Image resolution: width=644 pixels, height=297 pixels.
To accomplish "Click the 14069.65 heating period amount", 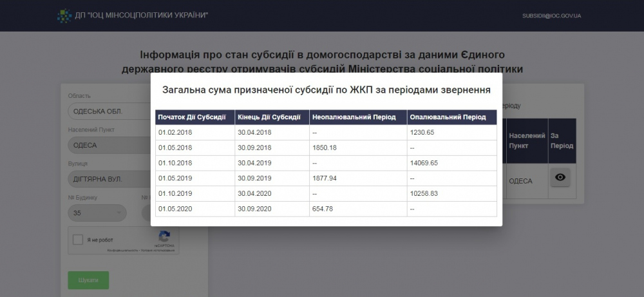I will tap(424, 163).
